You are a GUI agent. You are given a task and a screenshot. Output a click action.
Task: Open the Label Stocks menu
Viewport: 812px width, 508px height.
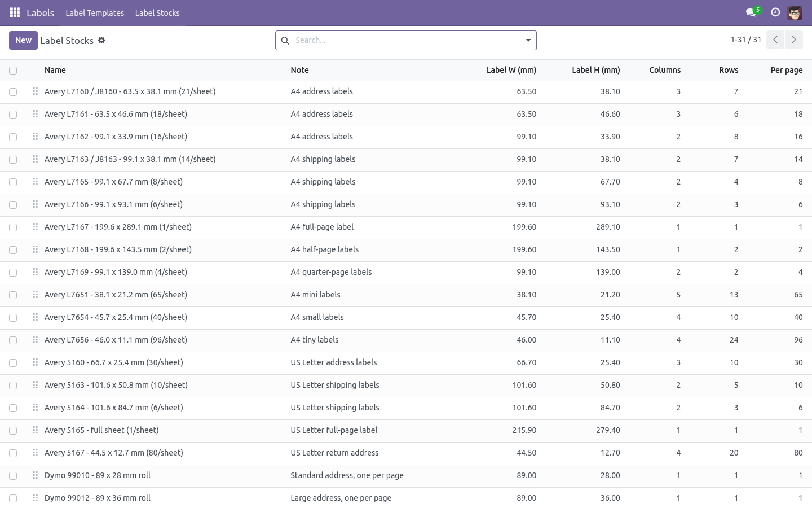(x=157, y=12)
